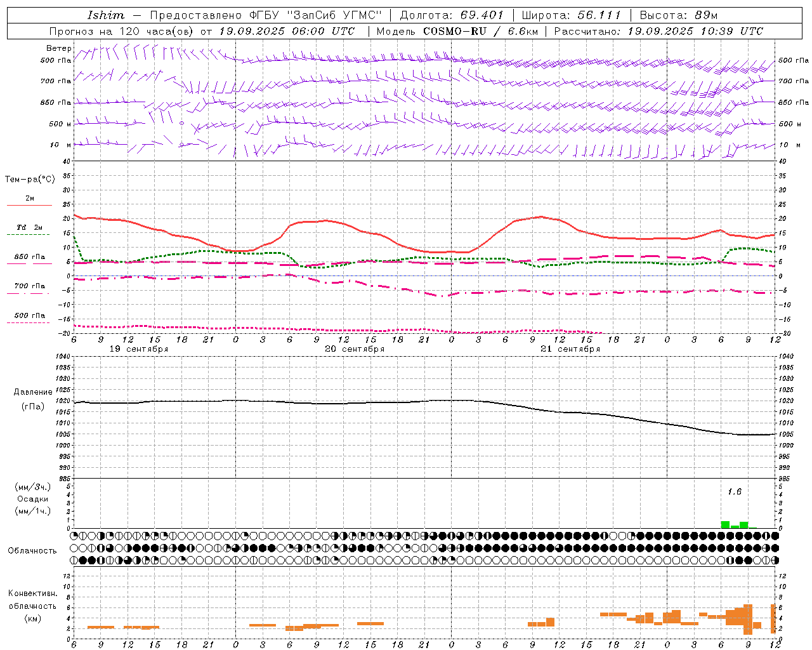Screen dimensions: 812x650
Task: Select the model label "COSMO-RU / 6.6км"
Action: click(481, 31)
